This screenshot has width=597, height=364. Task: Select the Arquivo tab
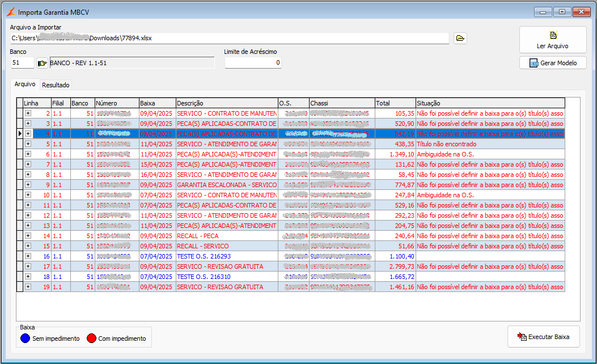pyautogui.click(x=25, y=84)
